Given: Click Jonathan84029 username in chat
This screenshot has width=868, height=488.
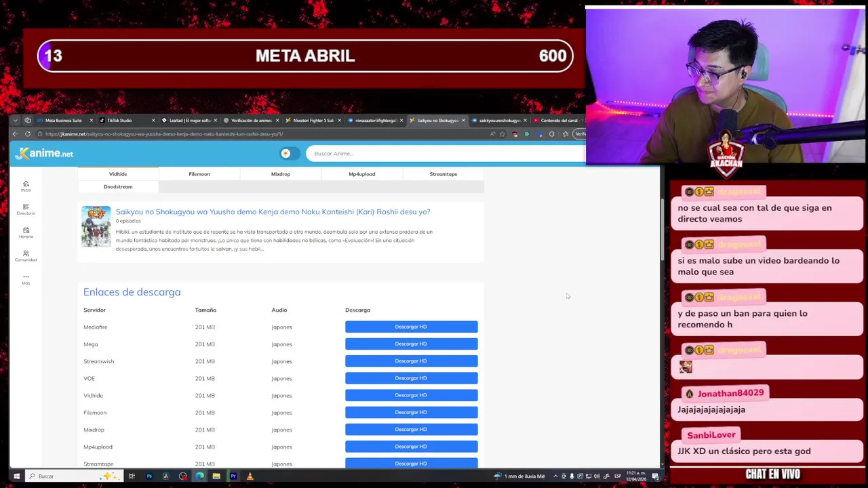Looking at the screenshot, I should point(730,393).
